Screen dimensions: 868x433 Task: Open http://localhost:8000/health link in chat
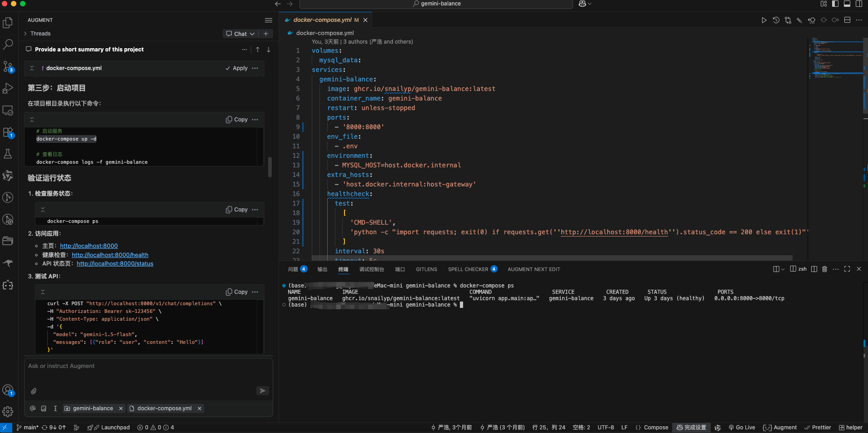[x=110, y=255]
